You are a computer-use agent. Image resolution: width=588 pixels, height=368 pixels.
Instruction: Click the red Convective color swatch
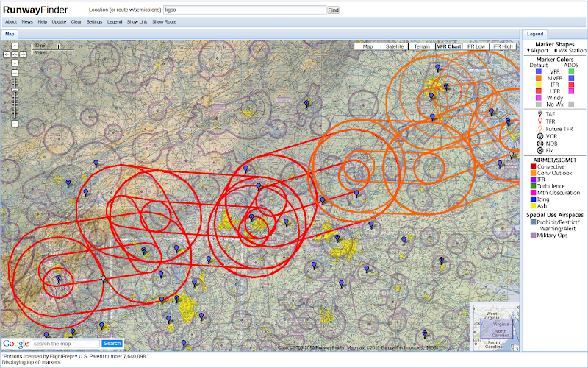534,167
